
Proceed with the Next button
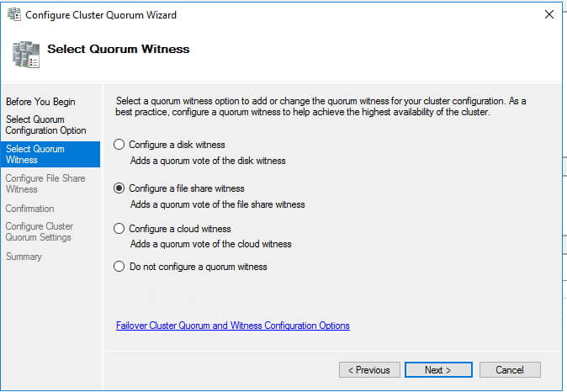pos(437,370)
